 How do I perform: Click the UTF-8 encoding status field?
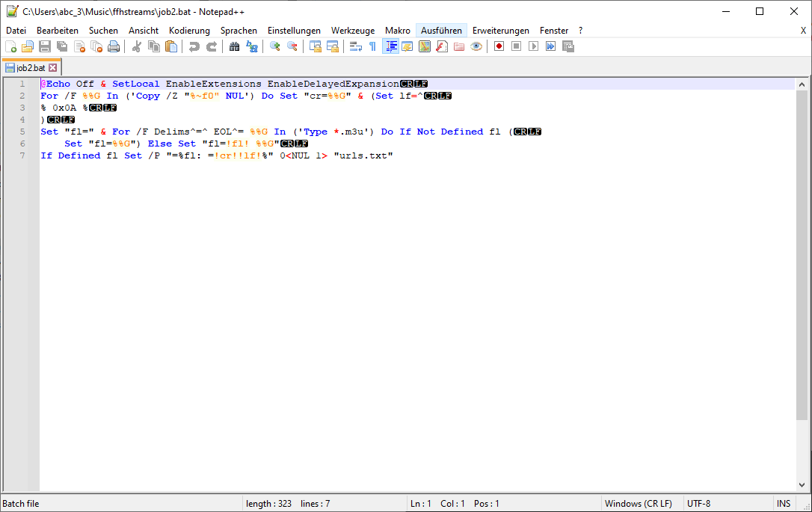click(698, 504)
